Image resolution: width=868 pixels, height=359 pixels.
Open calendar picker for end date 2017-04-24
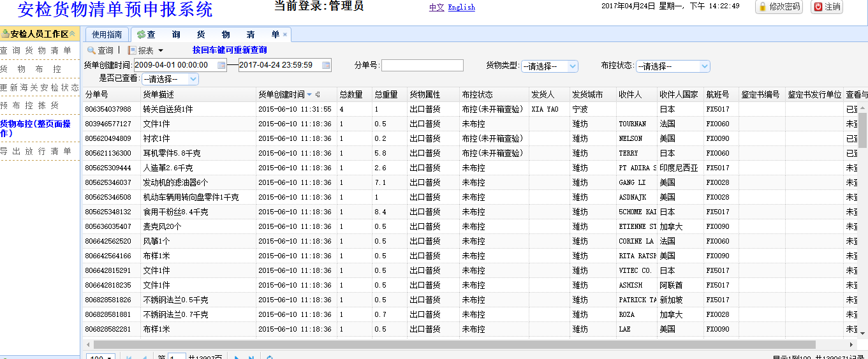326,65
